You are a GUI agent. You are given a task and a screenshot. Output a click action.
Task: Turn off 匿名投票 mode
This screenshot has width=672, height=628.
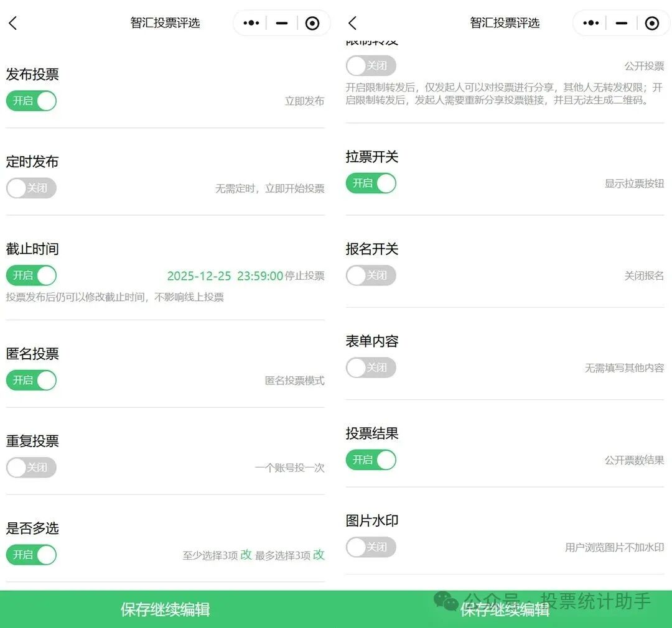[x=30, y=380]
